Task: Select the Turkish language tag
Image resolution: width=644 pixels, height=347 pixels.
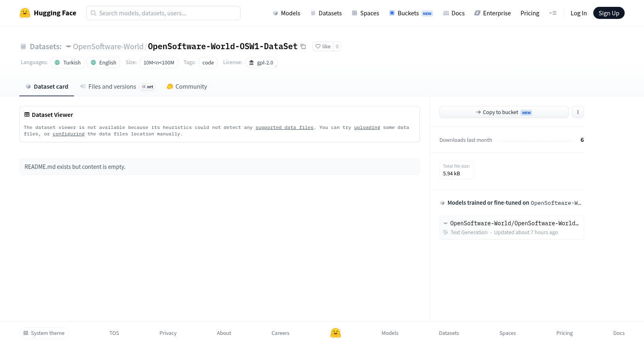Action: [x=68, y=62]
